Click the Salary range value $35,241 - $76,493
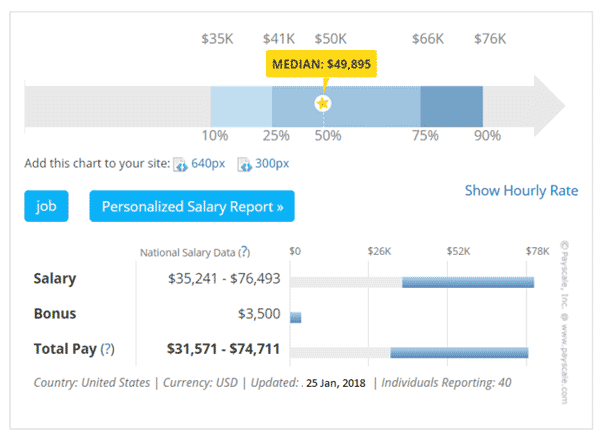This screenshot has width=607, height=437. pos(223,279)
